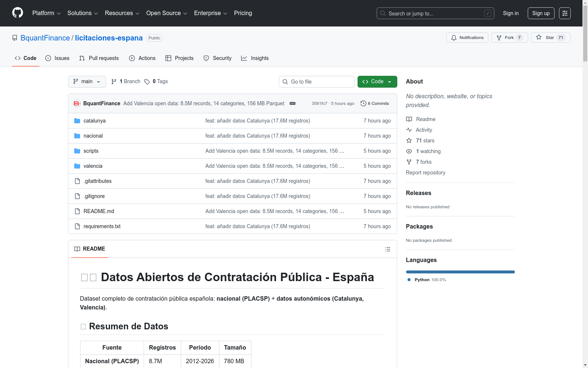The height and width of the screenshot is (368, 588).
Task: Open the Readme link in About
Action: [x=421, y=119]
